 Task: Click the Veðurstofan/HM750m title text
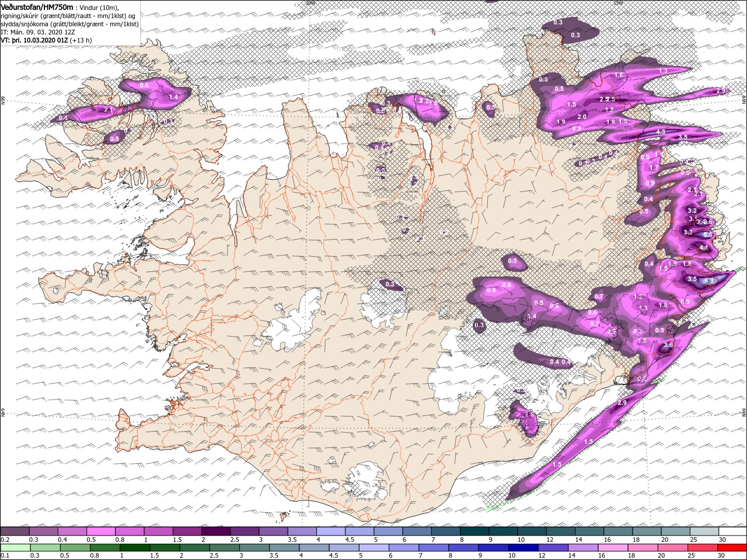coord(37,6)
